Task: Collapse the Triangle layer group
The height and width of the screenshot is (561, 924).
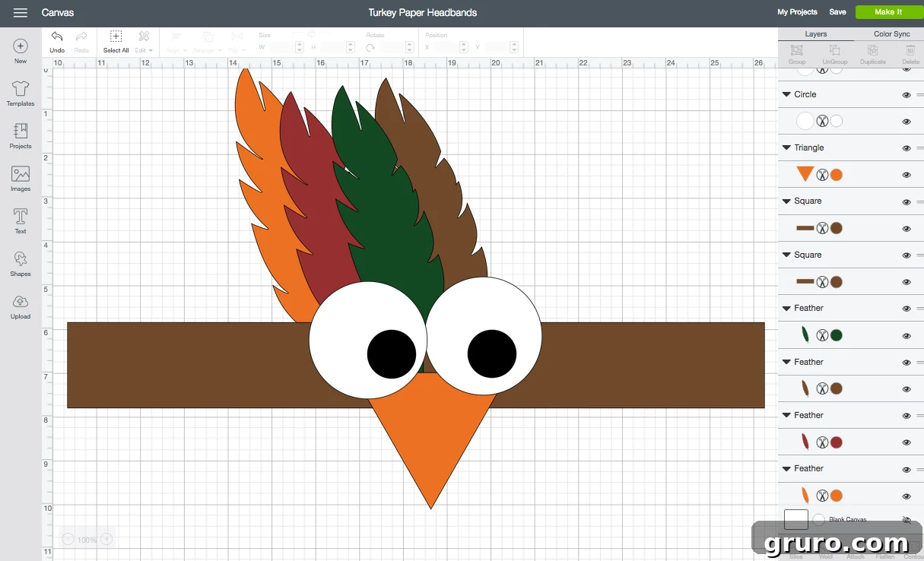Action: [x=786, y=147]
